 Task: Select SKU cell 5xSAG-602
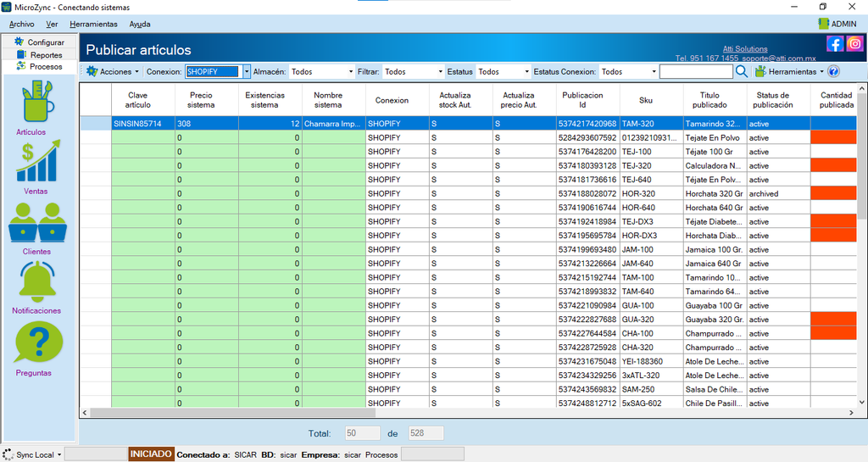(652, 403)
